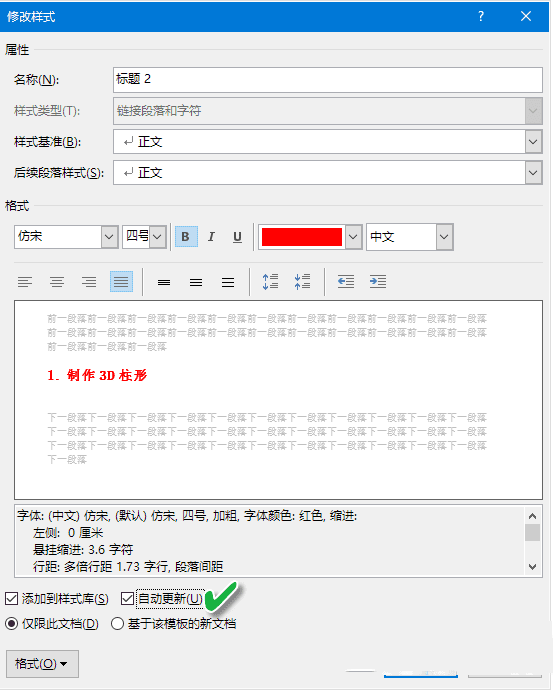Click the red font color swatch

pos(302,237)
